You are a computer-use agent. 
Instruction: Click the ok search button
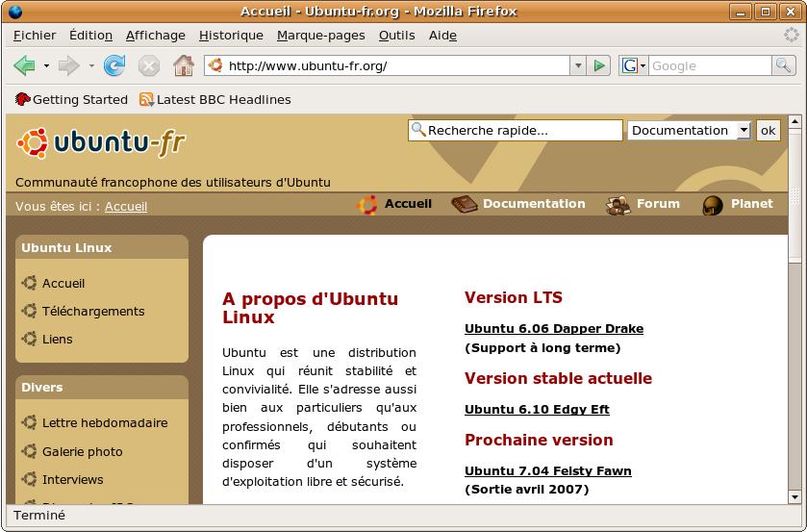point(768,130)
